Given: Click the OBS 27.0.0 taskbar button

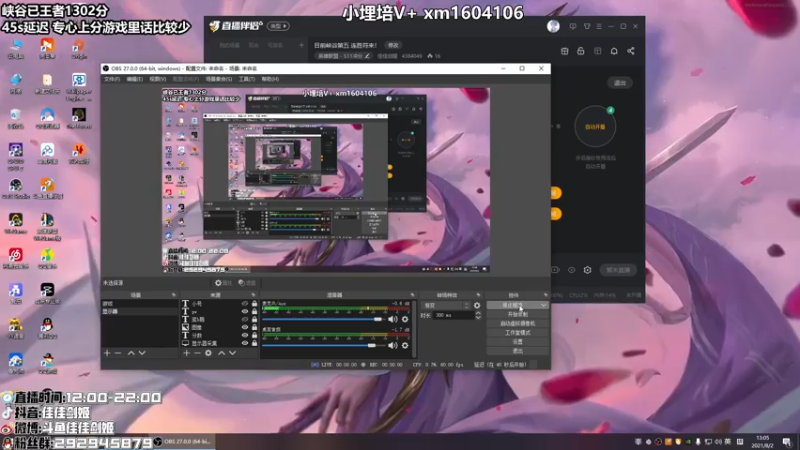Looking at the screenshot, I should tap(183, 441).
